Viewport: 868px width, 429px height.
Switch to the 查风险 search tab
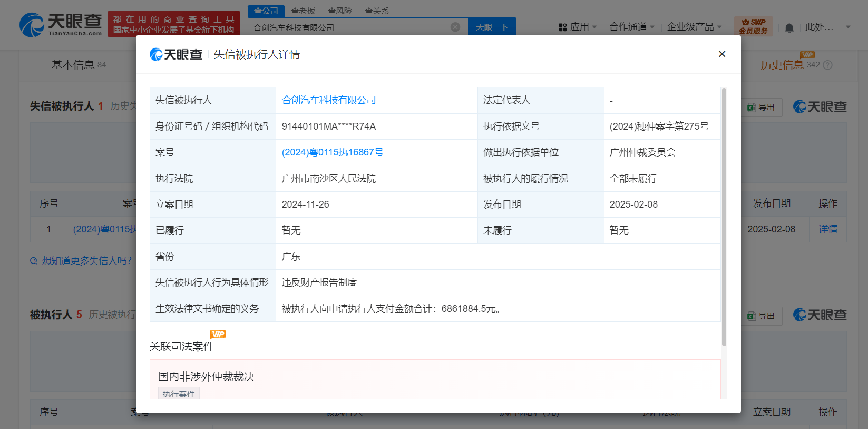pyautogui.click(x=339, y=11)
